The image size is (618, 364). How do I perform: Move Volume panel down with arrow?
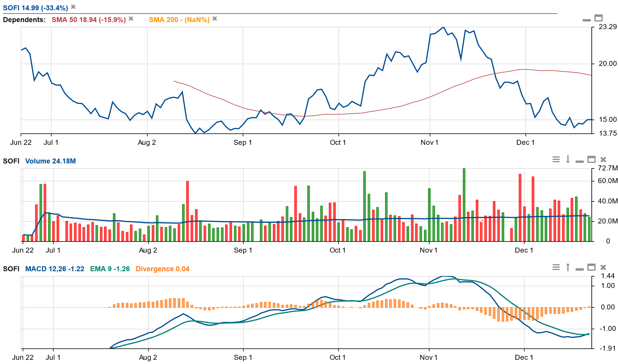[x=568, y=160]
